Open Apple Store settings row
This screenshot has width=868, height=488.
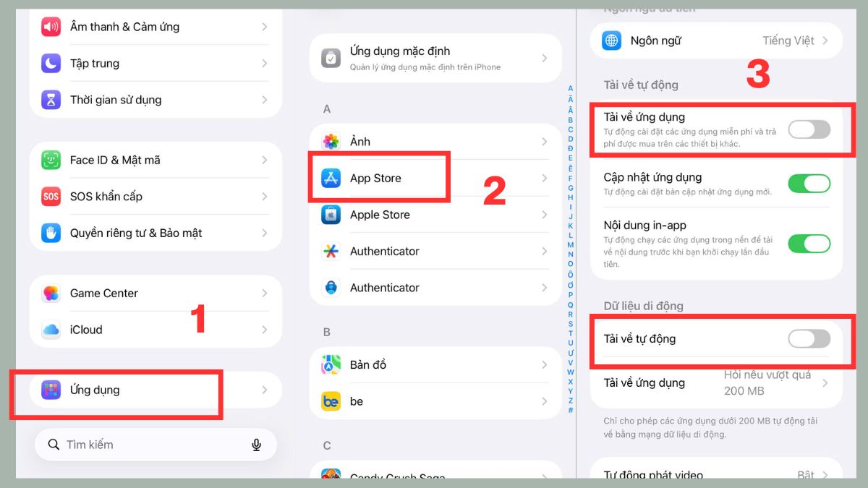[435, 215]
